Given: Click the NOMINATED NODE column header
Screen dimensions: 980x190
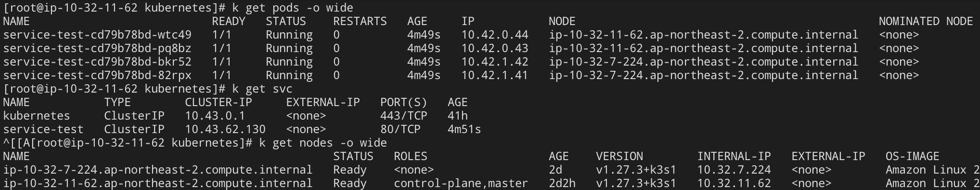Looking at the screenshot, I should click(926, 21).
